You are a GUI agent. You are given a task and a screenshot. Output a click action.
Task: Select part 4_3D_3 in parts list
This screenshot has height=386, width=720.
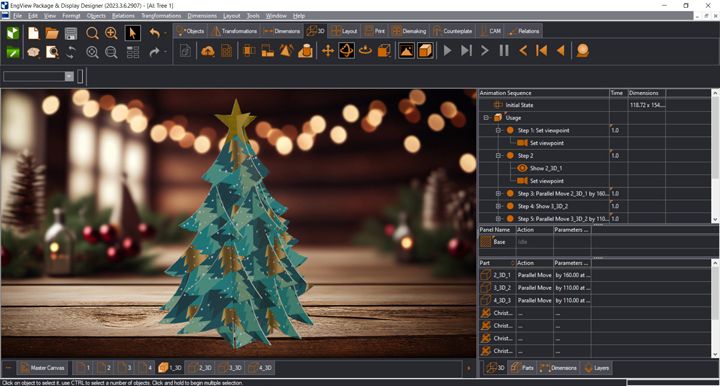click(501, 300)
